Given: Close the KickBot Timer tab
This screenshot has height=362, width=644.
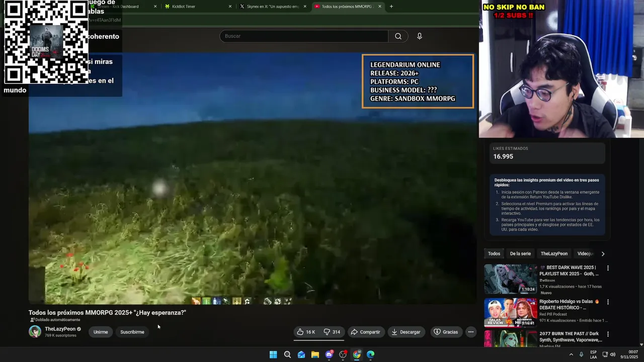Looking at the screenshot, I should click(230, 7).
